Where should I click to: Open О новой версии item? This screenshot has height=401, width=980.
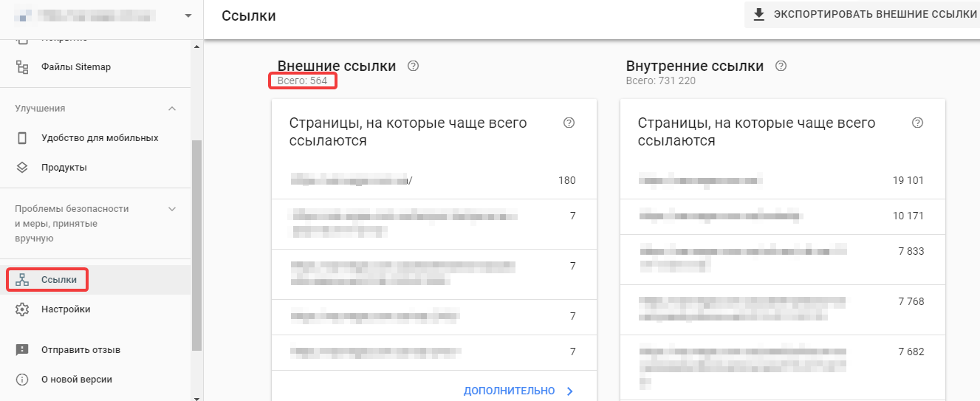click(x=77, y=380)
